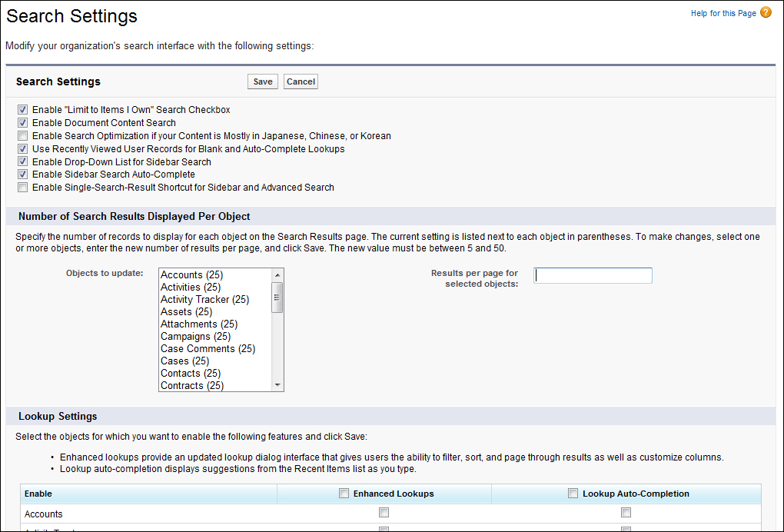Disable Sidebar Search Auto-Complete checkbox

(23, 175)
